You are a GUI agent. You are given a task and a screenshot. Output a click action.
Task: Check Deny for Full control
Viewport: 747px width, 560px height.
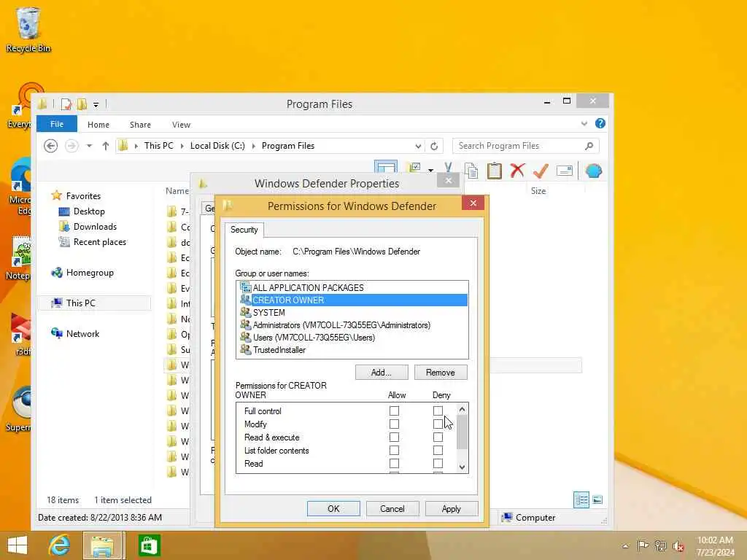click(x=438, y=411)
